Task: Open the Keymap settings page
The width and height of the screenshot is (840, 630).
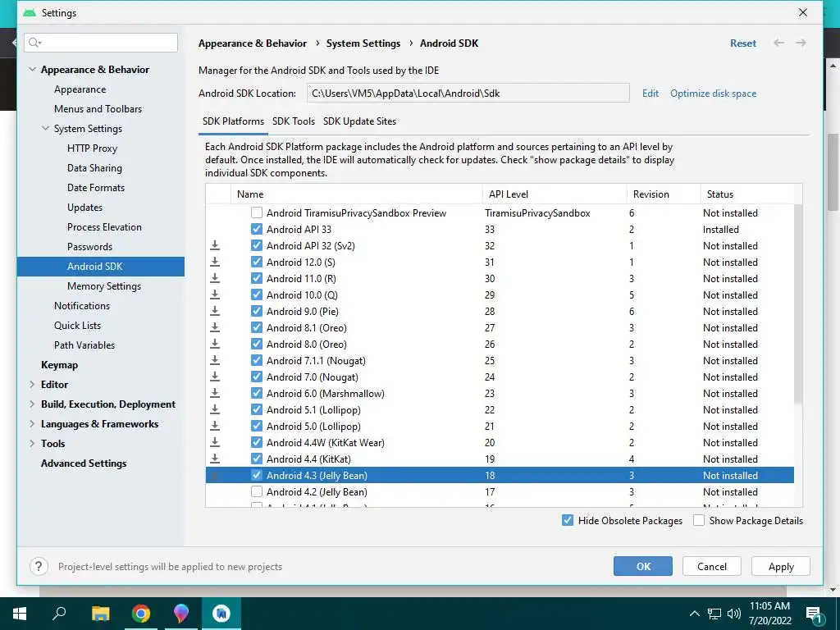Action: click(59, 365)
